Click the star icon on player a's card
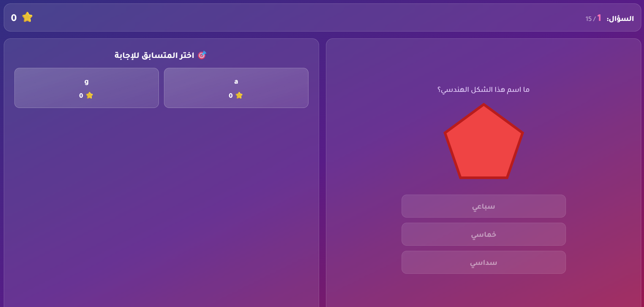 [x=239, y=96]
